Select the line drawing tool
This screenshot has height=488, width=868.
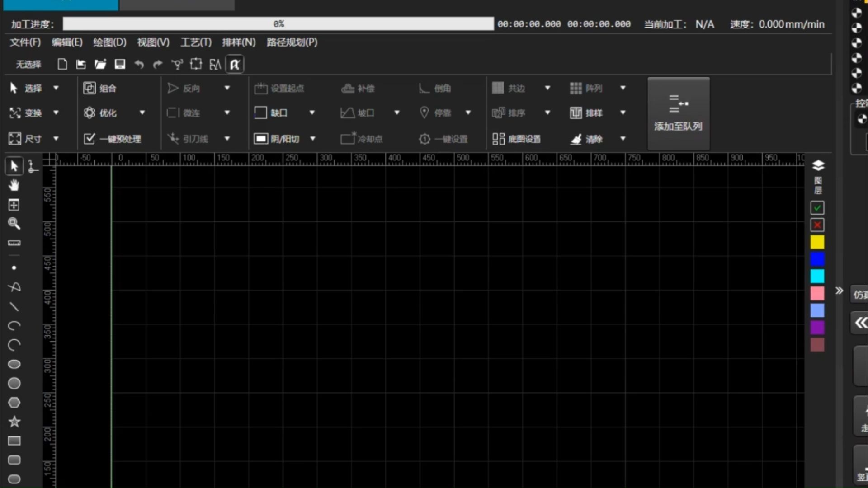pos(14,307)
